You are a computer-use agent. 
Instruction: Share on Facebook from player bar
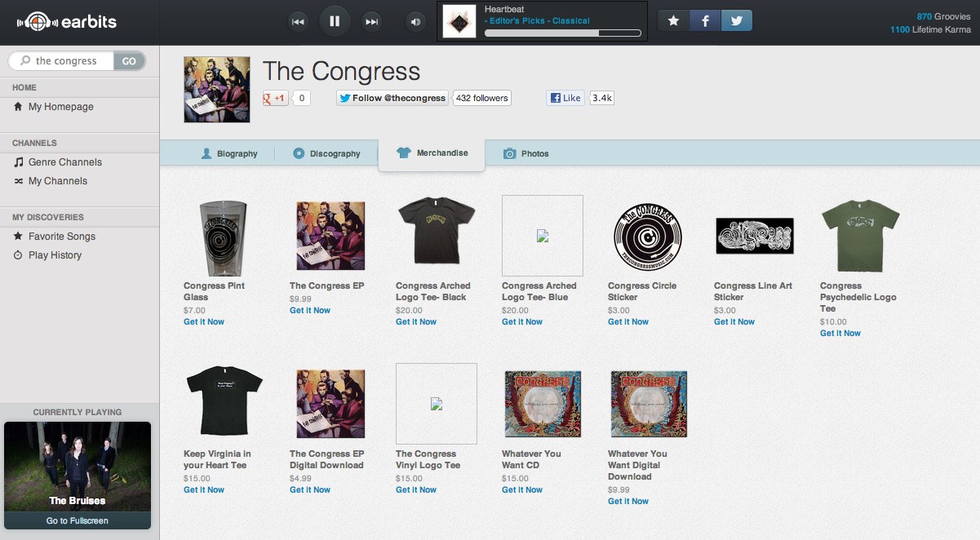[705, 21]
